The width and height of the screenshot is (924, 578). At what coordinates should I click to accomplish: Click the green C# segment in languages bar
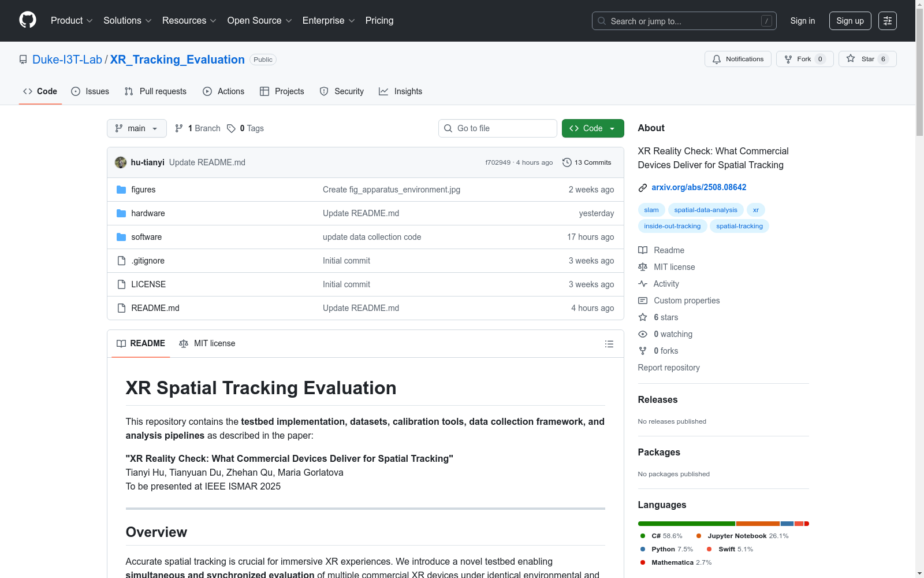click(x=687, y=524)
